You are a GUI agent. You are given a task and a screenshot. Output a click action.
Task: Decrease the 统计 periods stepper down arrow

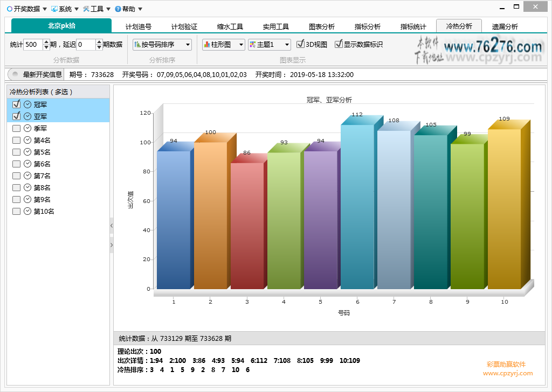46,47
